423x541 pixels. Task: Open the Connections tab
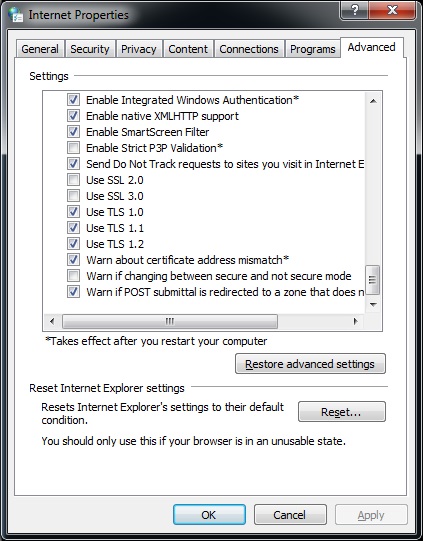[x=249, y=49]
